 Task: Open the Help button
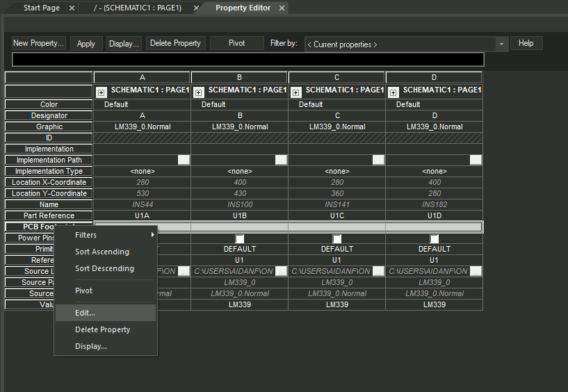click(526, 43)
